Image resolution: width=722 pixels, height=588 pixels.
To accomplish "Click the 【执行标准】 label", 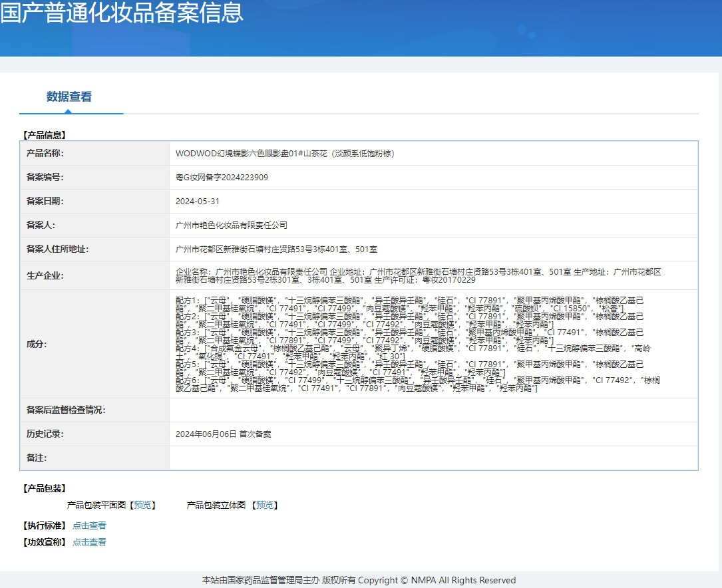I will click(x=45, y=525).
